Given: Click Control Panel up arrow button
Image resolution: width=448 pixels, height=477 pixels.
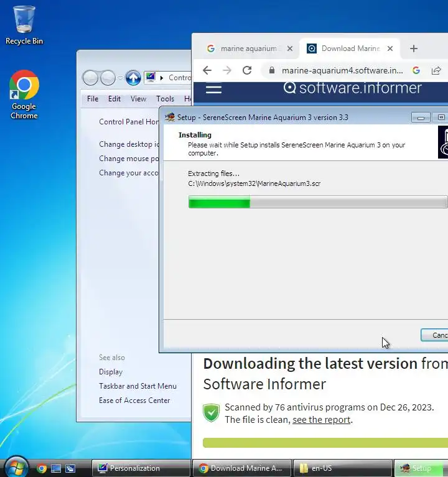Looking at the screenshot, I should pos(133,78).
